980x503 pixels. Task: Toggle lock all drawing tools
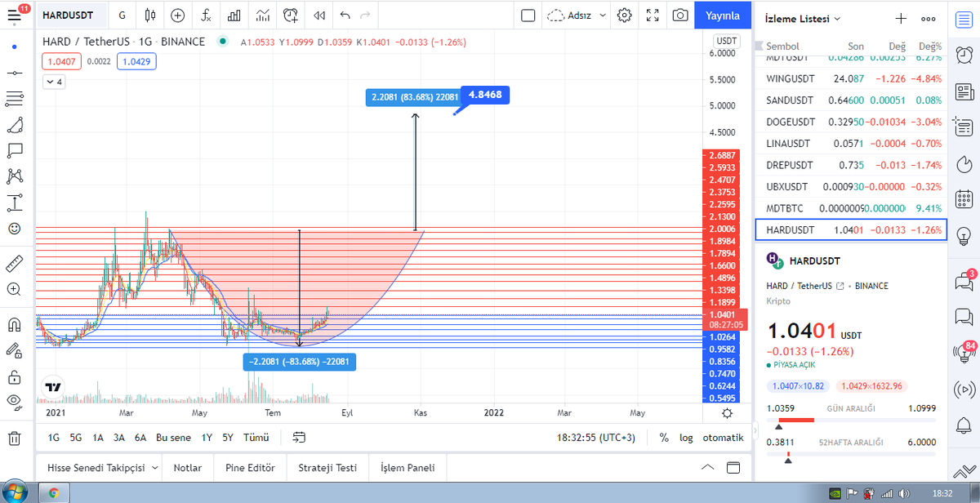[14, 376]
